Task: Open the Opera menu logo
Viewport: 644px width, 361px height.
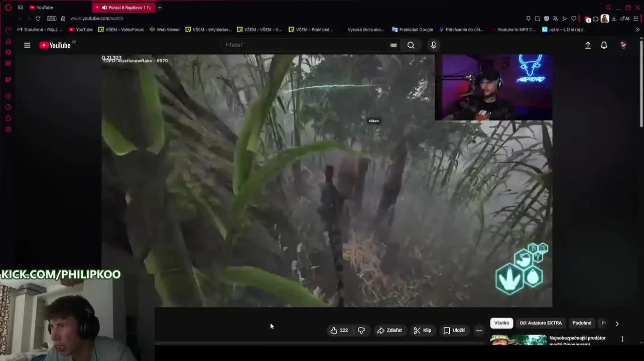Action: pos(8,8)
